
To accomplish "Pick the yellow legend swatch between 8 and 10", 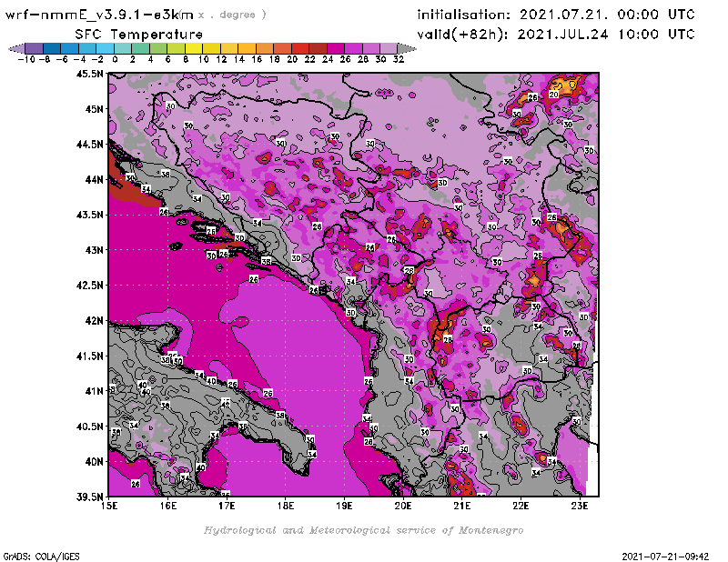I will 194,49.
